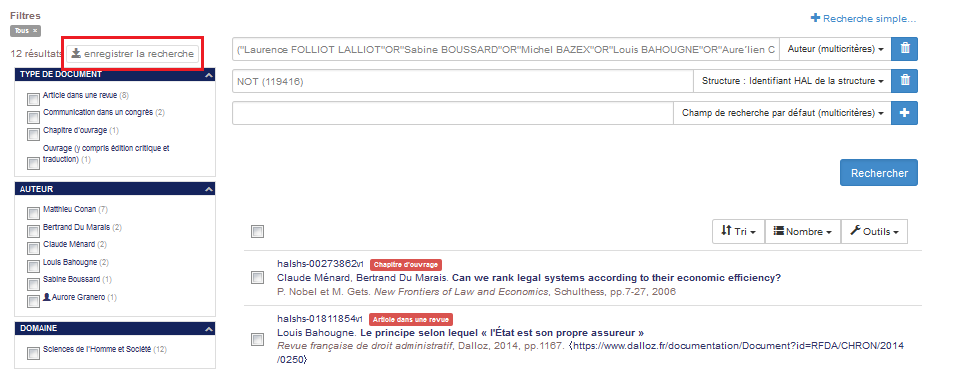
Task: Open 'Champ de recherche par défaut' dropdown
Action: [782, 112]
